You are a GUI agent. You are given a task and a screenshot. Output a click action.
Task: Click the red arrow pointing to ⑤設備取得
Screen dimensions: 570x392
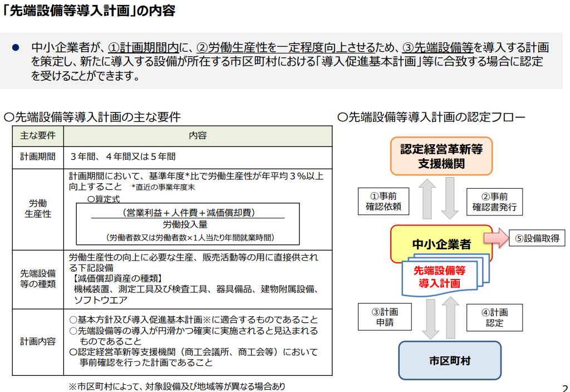point(494,238)
